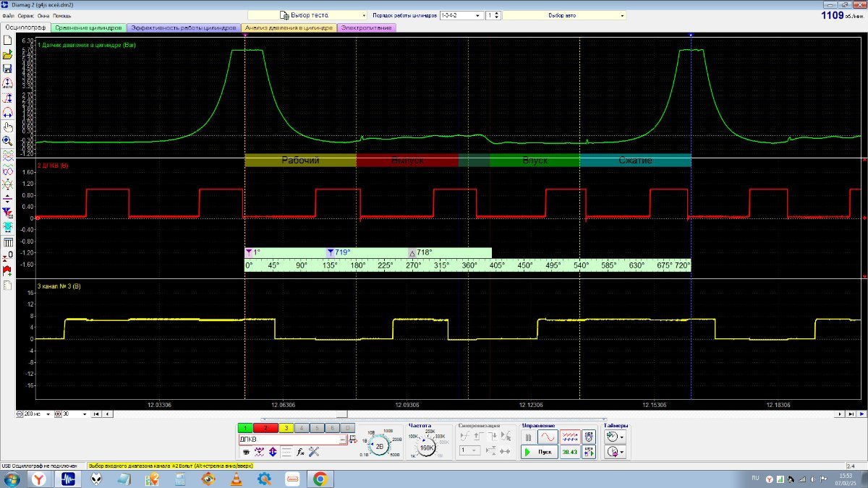Click the pause button in Управление panel
868x488 pixels.
pyautogui.click(x=528, y=437)
